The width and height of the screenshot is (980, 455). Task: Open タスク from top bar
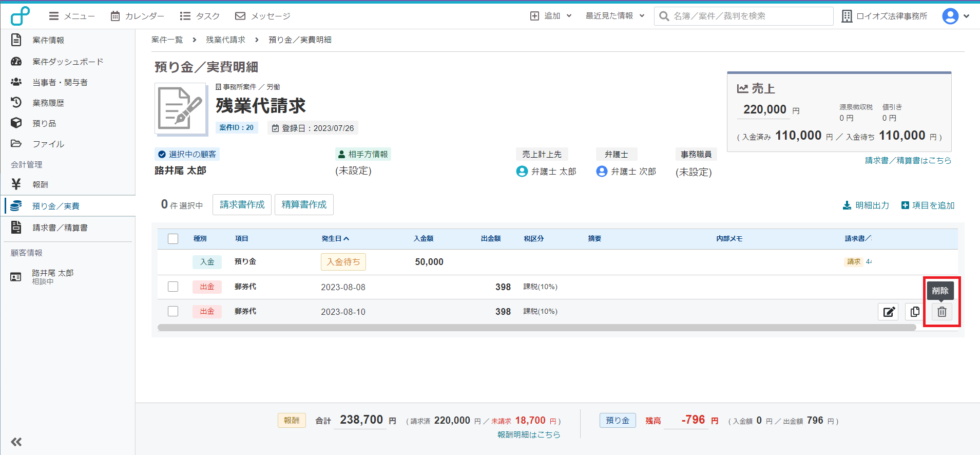(x=200, y=16)
